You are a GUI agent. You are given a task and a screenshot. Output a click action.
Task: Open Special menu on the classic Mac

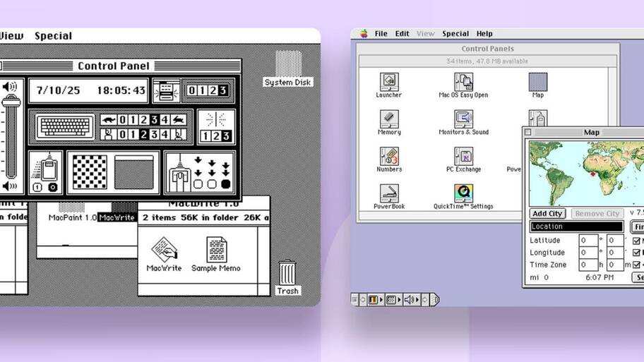tap(54, 36)
